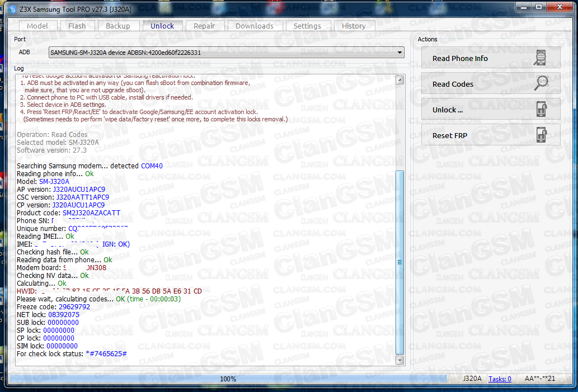Close the Z3X Samsung Tool window
Viewport: 578px width, 392px height.
(560, 7)
